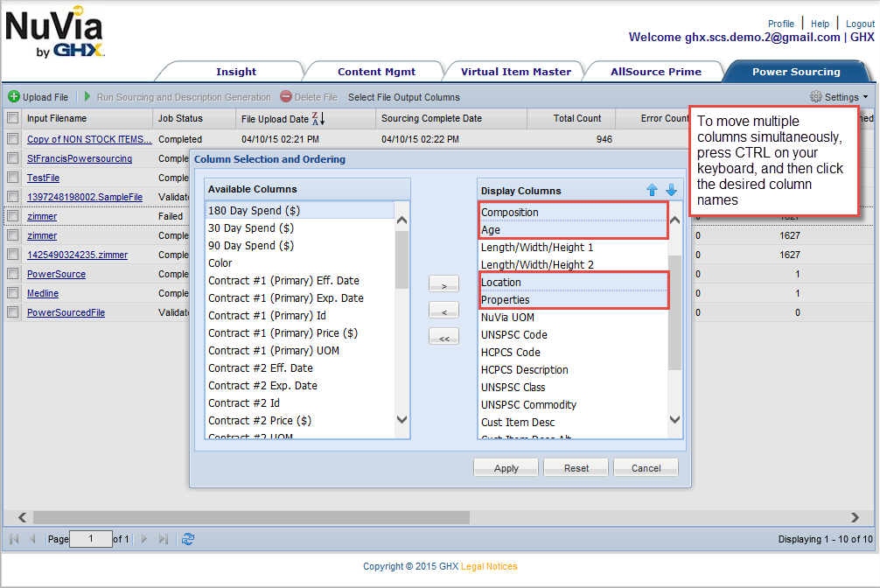Check the Copy of NON STOCK ITEMS row
880x588 pixels.
13,139
